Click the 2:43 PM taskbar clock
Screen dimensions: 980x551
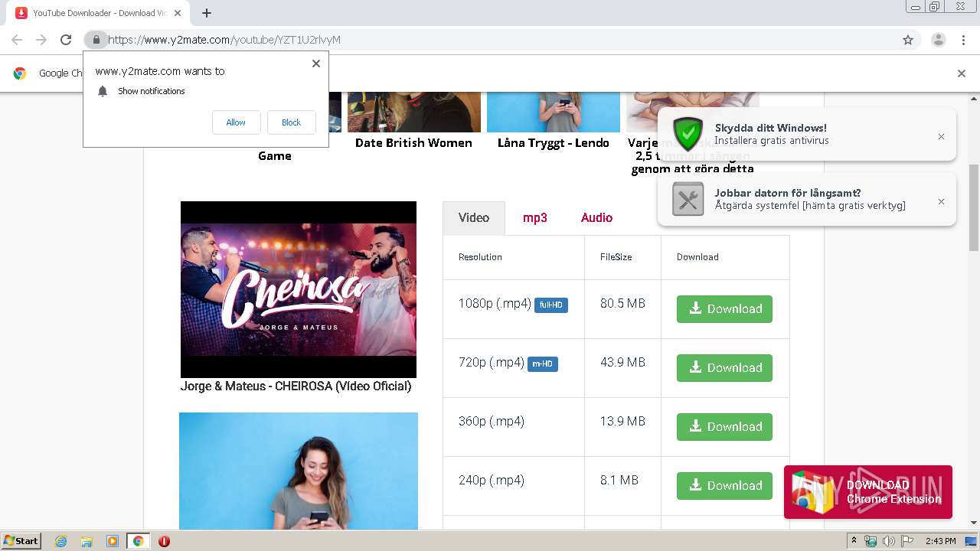click(x=940, y=541)
